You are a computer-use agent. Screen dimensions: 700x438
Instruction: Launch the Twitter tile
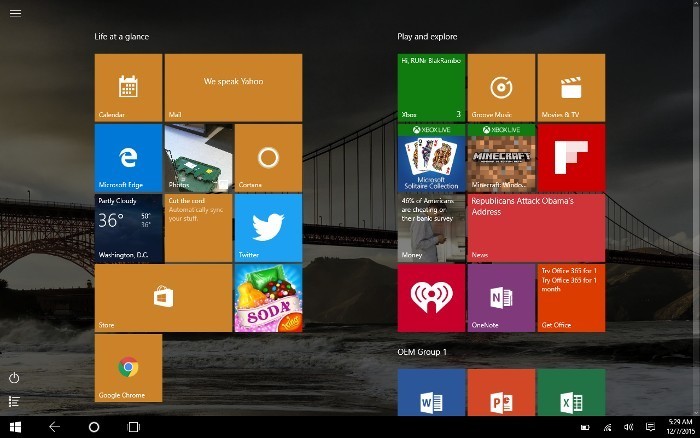[268, 228]
